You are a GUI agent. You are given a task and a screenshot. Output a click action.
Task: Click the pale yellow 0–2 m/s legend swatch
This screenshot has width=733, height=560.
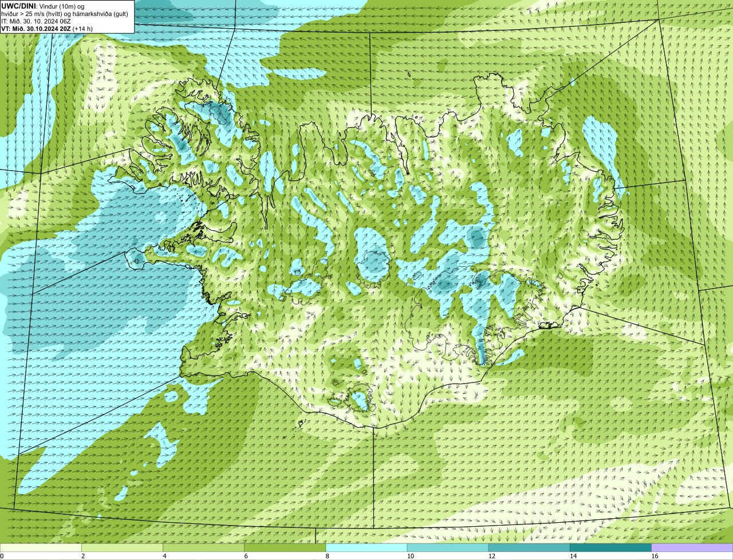pos(41,547)
